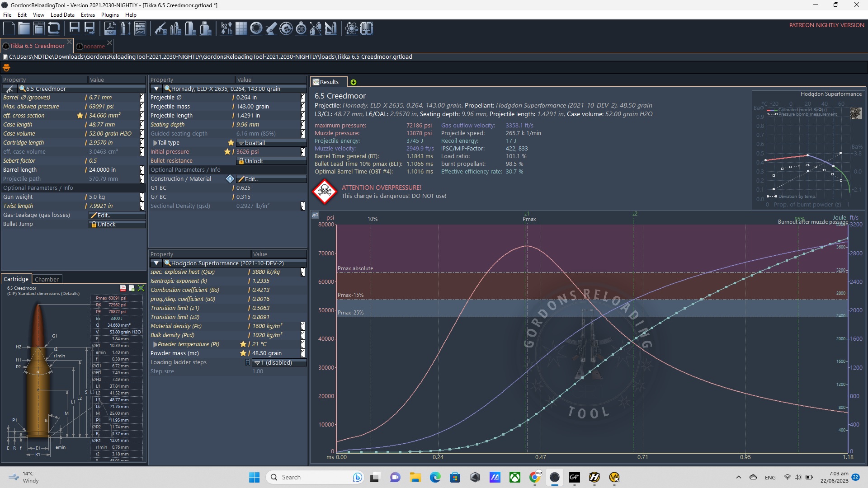Click the Edit button for Gas-Leakage
The image size is (868, 488).
click(104, 215)
